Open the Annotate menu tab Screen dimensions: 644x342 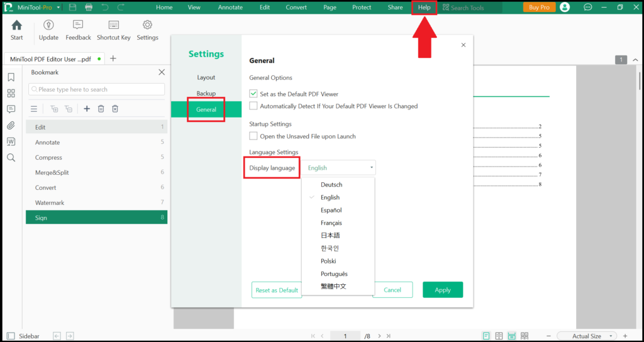tap(230, 8)
